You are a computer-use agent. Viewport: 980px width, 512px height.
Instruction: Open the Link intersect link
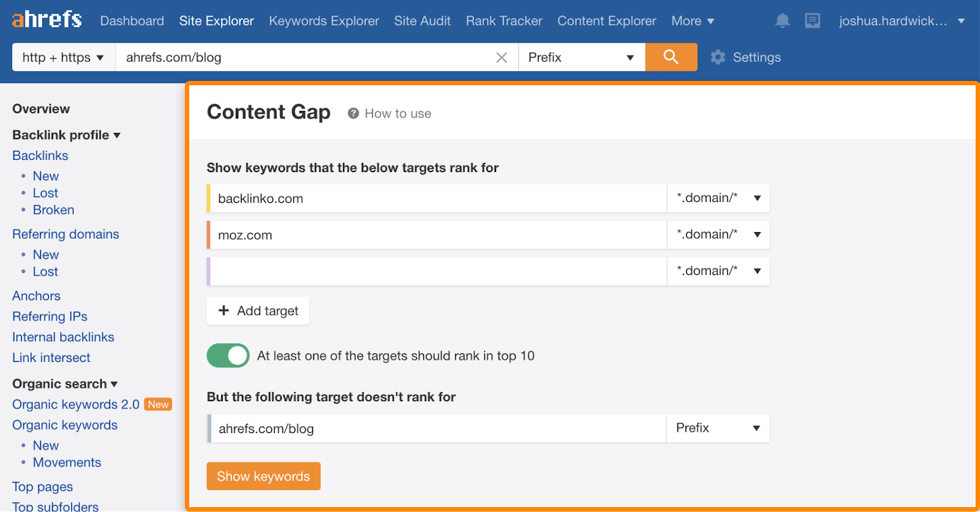(x=51, y=358)
